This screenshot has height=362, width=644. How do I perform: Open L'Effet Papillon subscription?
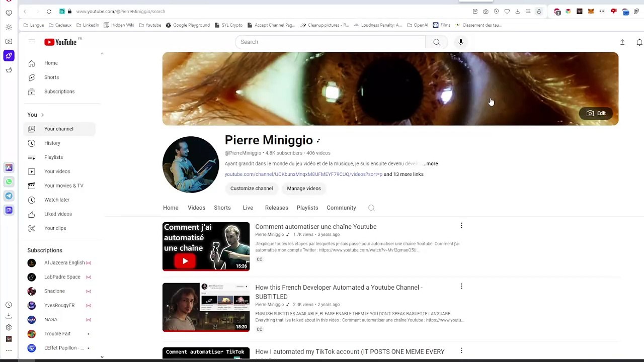(x=59, y=348)
